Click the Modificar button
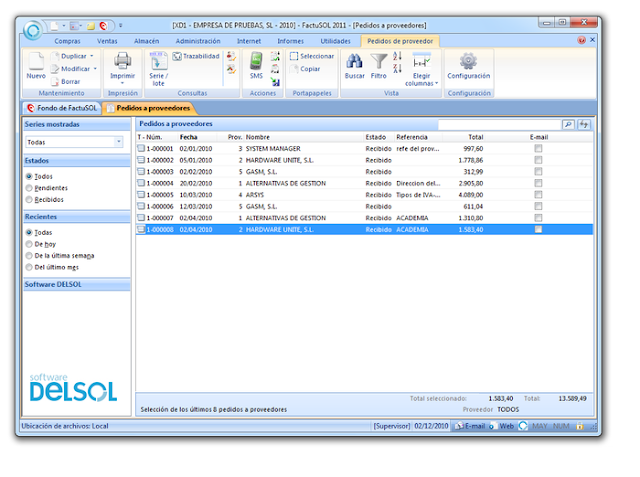The height and width of the screenshot is (477, 640). click(x=71, y=69)
